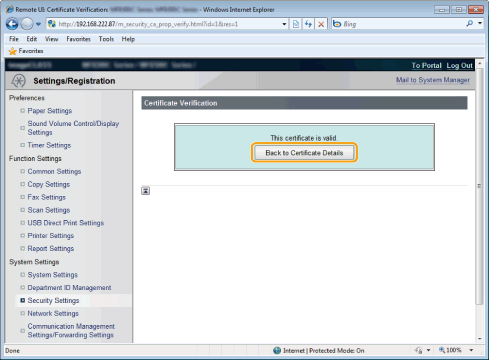Image resolution: width=489 pixels, height=360 pixels.
Task: Open the Help menu
Action: [128, 39]
